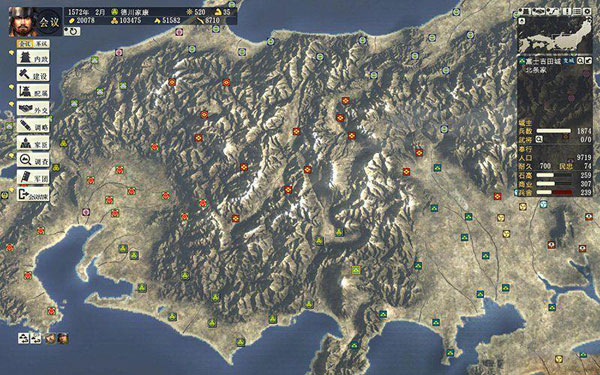Viewport: 600px width, 375px height.
Task: Click the magnifier next to 富士吉田城
Action: pyautogui.click(x=580, y=60)
